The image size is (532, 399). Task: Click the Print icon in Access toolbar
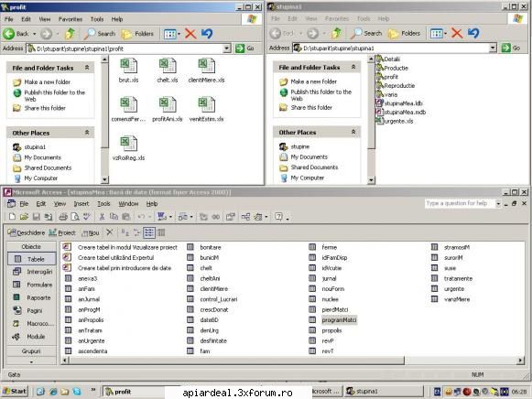pos(63,217)
